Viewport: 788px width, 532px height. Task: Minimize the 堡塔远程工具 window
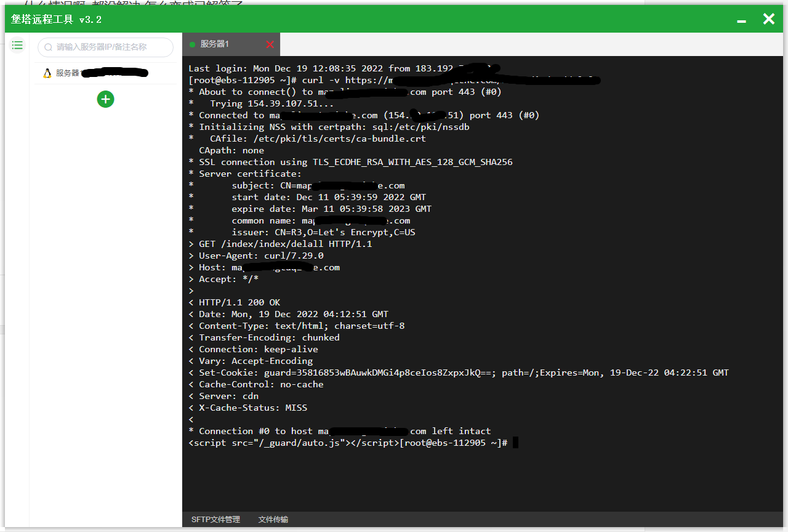click(x=741, y=20)
